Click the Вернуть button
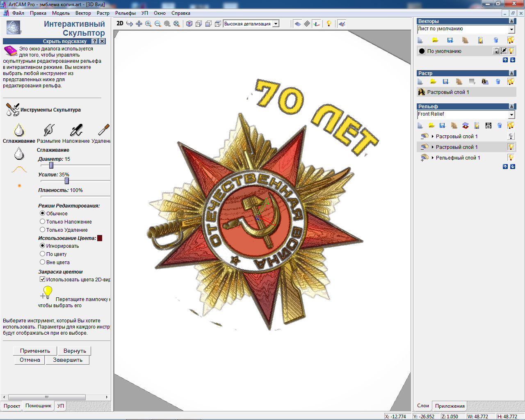The height and width of the screenshot is (420, 525). [x=75, y=351]
